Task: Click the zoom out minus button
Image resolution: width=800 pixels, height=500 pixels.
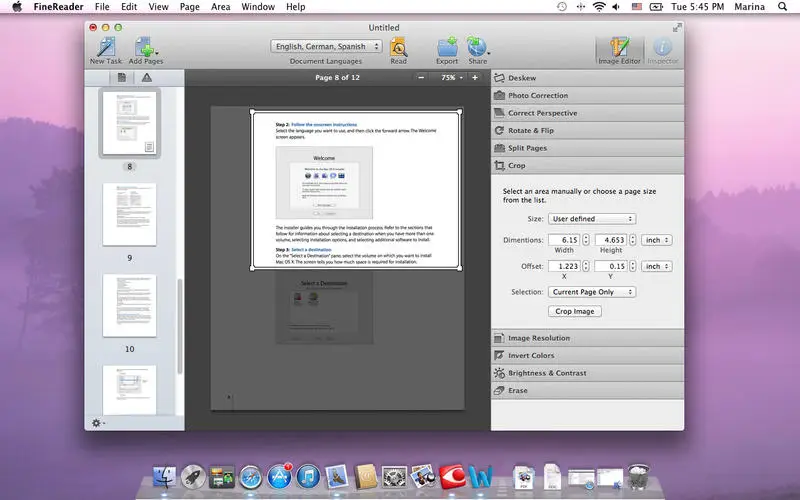Action: point(421,77)
